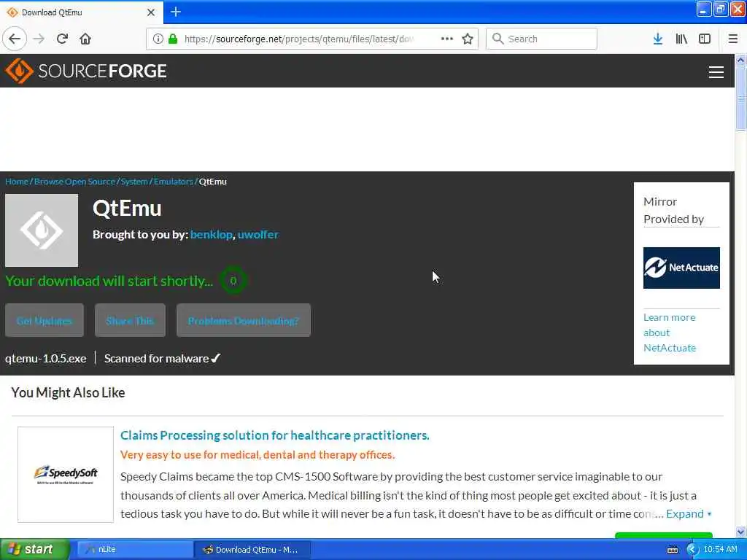Open Browse Open Source breadcrumb
This screenshot has height=560, width=747.
[75, 182]
